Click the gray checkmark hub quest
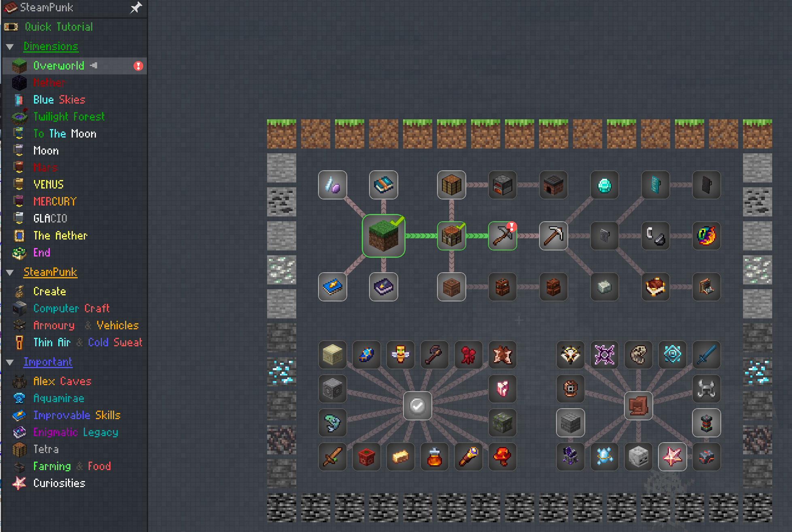This screenshot has height=532, width=792. click(417, 405)
